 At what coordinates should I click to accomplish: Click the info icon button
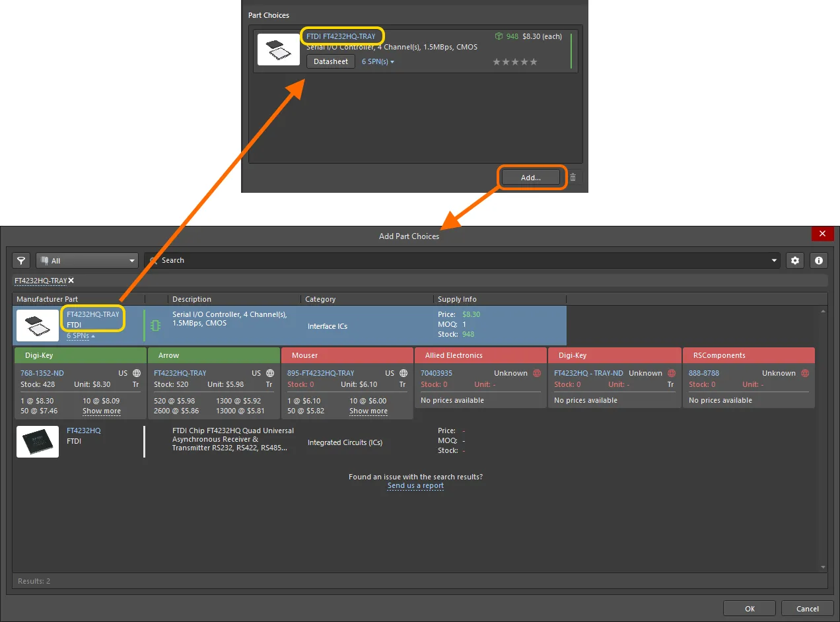click(819, 260)
